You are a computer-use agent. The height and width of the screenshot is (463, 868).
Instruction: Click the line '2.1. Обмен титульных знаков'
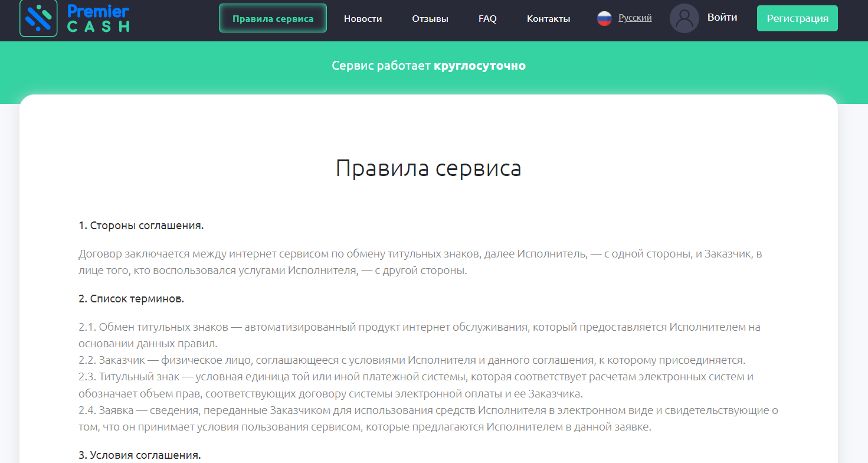(420, 335)
